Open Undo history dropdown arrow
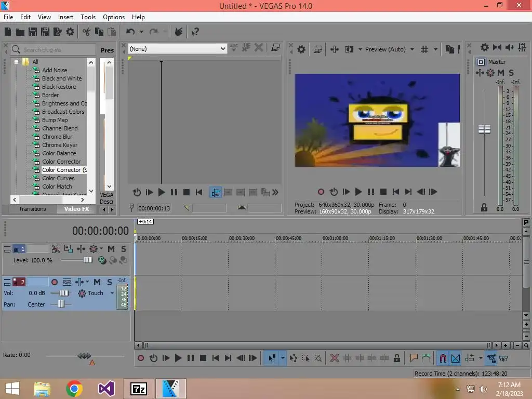Screen dimensions: 532x399 141,32
